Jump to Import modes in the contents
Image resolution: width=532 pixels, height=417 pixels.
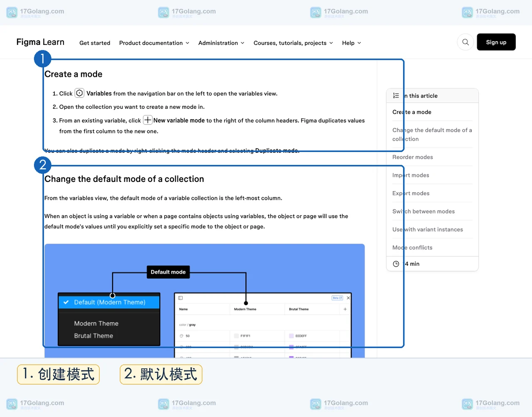(411, 175)
